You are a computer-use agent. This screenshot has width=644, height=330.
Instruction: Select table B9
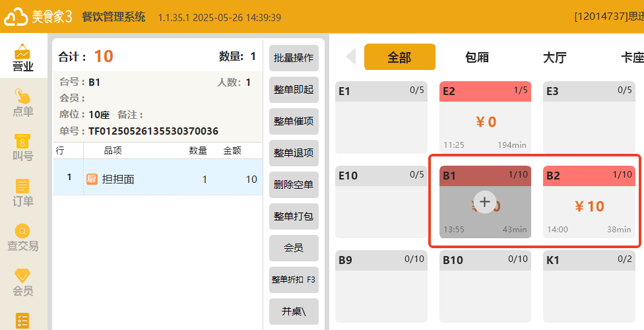(x=381, y=286)
